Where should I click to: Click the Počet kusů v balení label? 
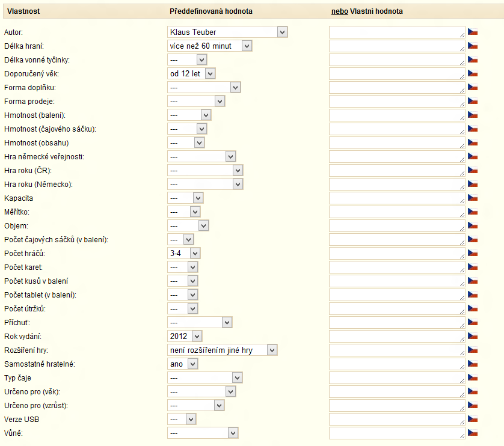pos(36,281)
